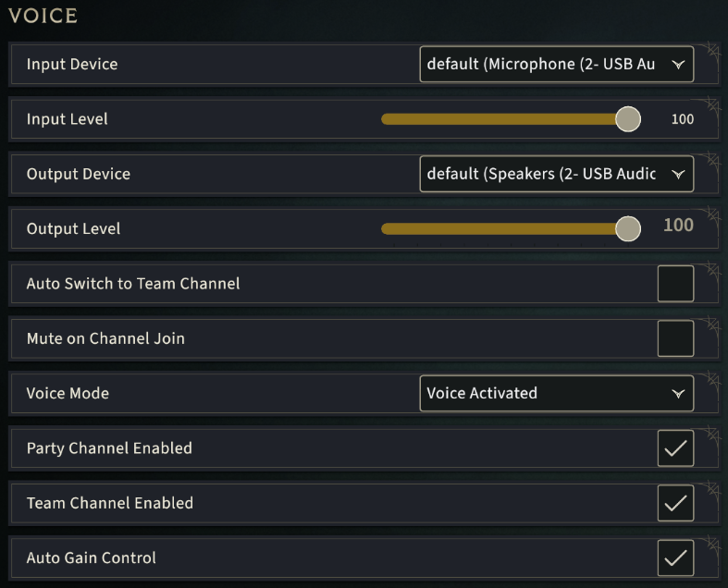The width and height of the screenshot is (728, 588).
Task: Click the Input Level value 100
Action: [x=683, y=119]
